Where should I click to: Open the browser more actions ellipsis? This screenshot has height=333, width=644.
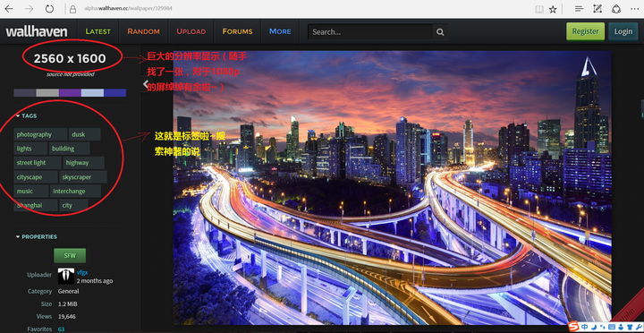coord(634,9)
